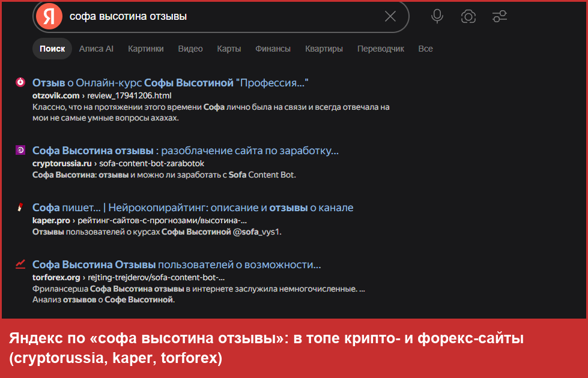This screenshot has height=378, width=588.
Task: Click the torforex.org rejting-trejderov URL
Action: click(129, 277)
